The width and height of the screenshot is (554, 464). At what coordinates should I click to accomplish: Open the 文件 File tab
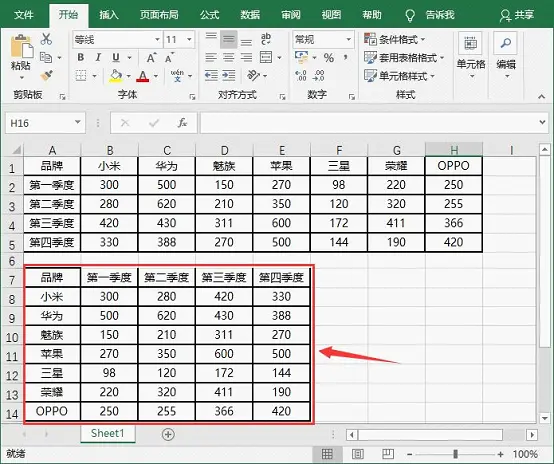pyautogui.click(x=24, y=14)
